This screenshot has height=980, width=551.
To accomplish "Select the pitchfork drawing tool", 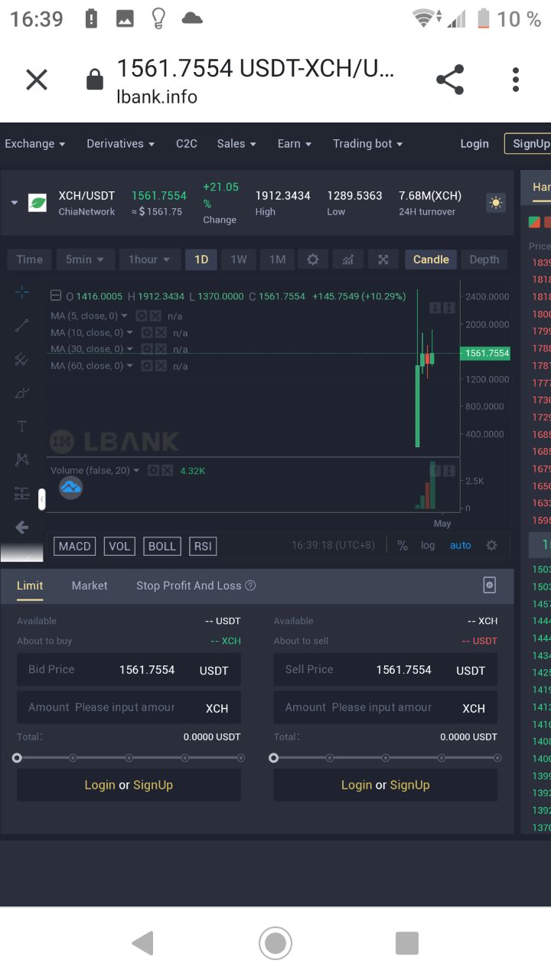I will coord(21,360).
